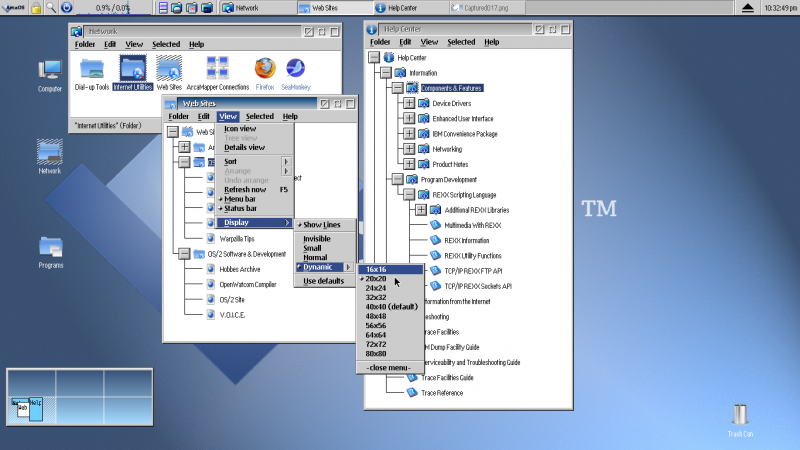Open the SeaMonkey browser icon
This screenshot has height=450, width=800.
pyautogui.click(x=295, y=69)
